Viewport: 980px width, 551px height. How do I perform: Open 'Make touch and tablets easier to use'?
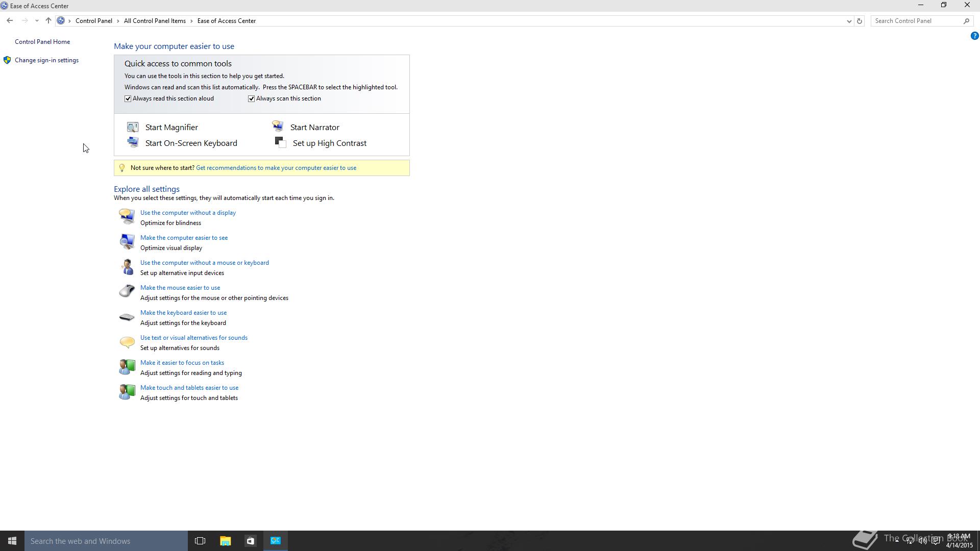pos(189,388)
